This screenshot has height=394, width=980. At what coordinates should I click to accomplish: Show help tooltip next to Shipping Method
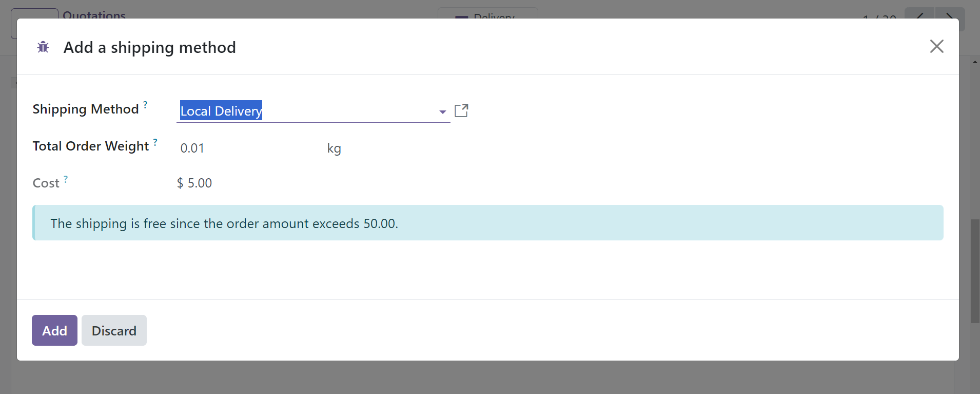[145, 104]
